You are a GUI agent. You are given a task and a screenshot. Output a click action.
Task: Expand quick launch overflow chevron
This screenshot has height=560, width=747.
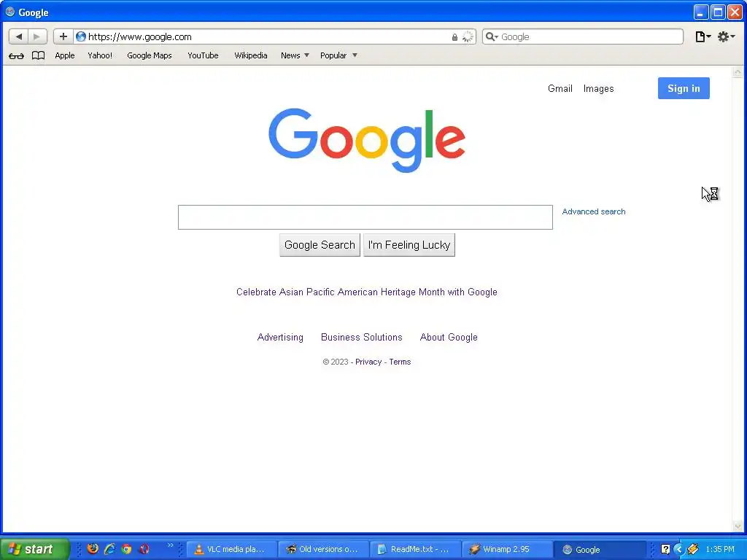170,545
